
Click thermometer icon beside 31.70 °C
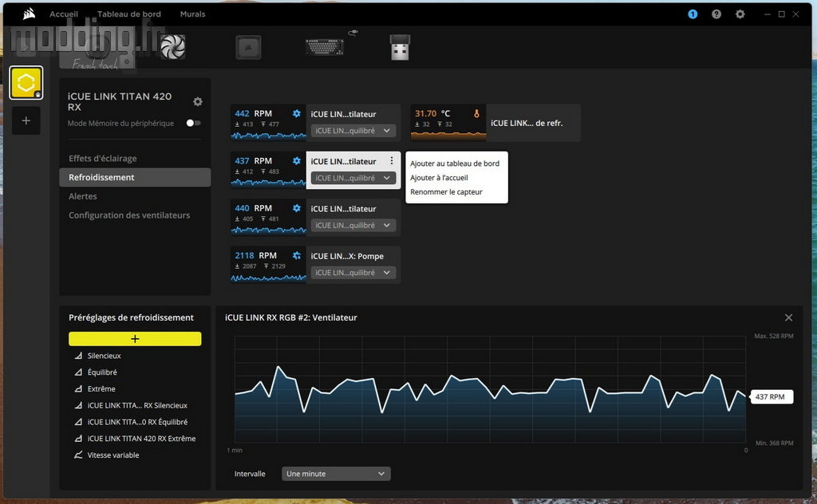[x=476, y=113]
